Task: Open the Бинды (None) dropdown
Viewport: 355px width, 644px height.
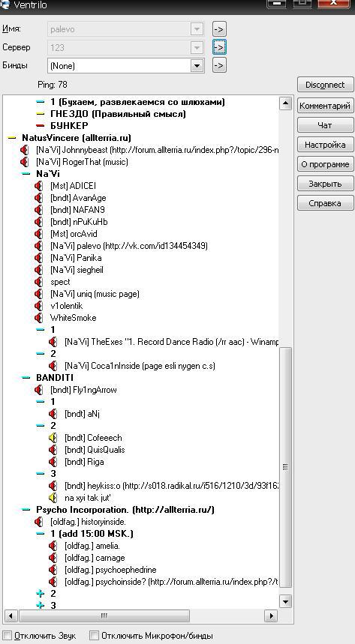Action: point(197,66)
